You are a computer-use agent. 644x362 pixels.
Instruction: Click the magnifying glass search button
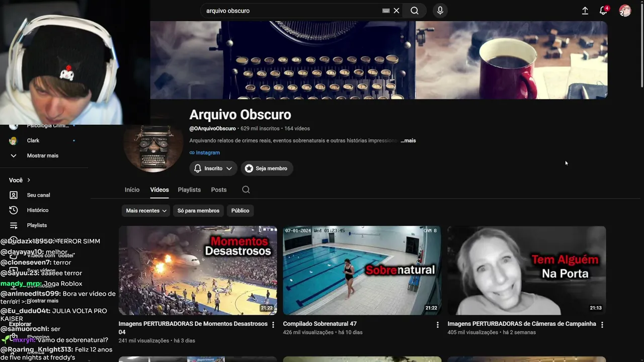click(x=415, y=11)
